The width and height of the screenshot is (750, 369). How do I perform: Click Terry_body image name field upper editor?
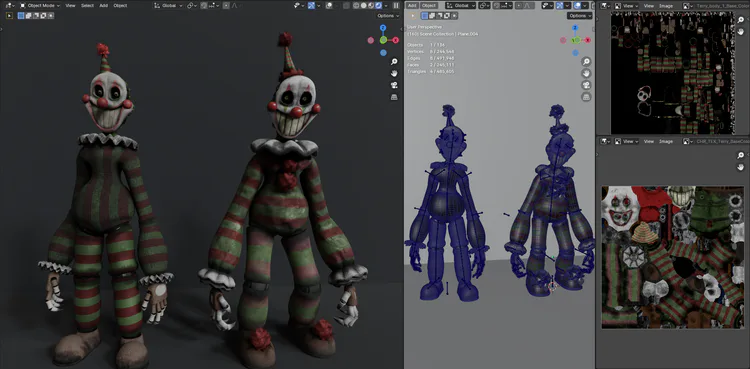click(x=722, y=6)
